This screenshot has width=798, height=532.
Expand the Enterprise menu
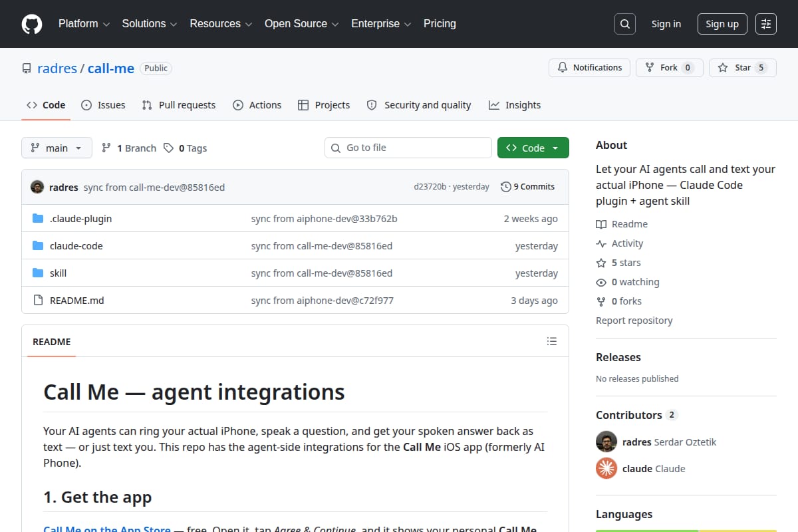point(381,24)
